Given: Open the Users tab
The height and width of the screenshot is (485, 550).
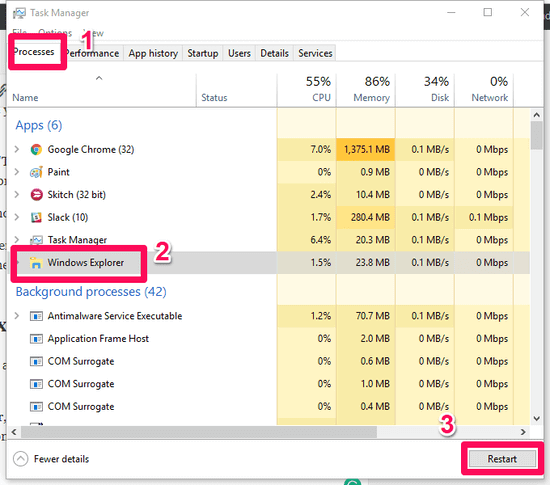Looking at the screenshot, I should 239,53.
